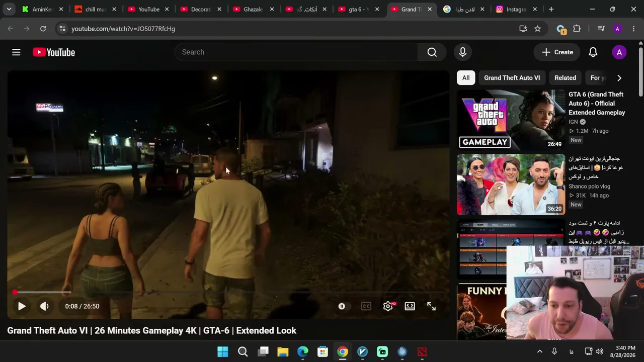Open the GTA 6 Official Extended Gameplay title
The image size is (644, 362).
[x=597, y=104]
